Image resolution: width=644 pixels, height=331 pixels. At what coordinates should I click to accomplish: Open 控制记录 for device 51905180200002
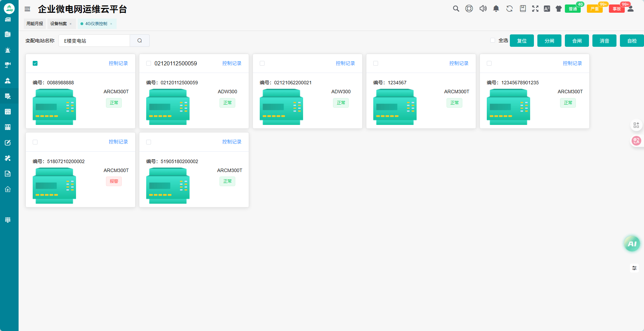(232, 142)
